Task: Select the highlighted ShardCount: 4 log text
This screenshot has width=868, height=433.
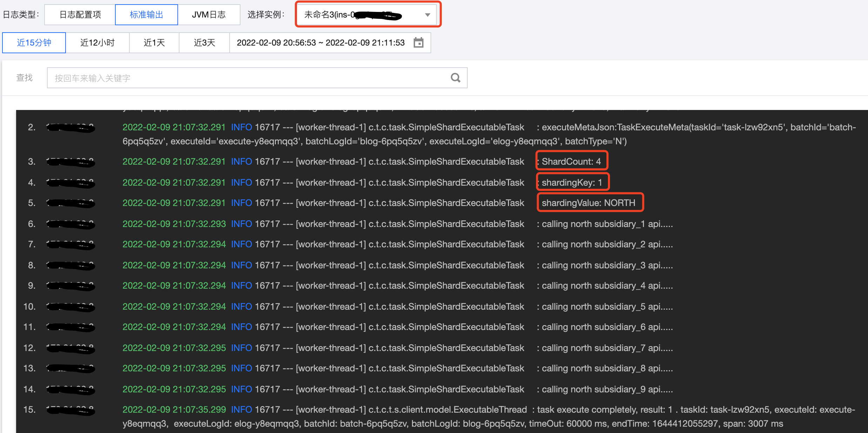Action: pyautogui.click(x=571, y=161)
